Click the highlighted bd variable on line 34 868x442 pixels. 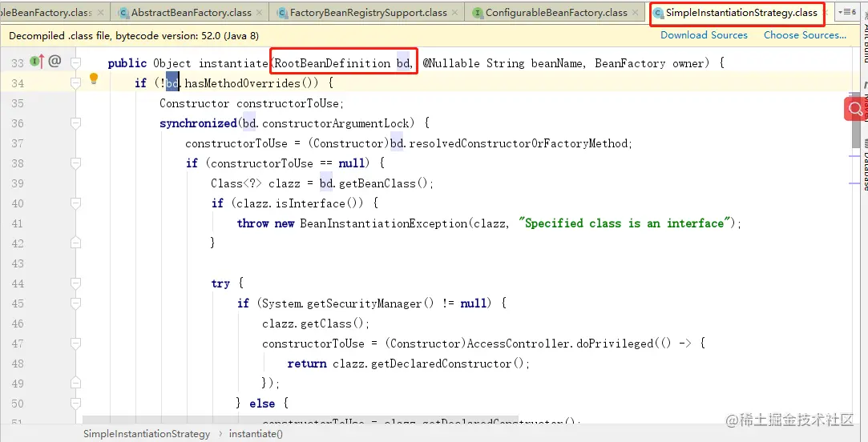pyautogui.click(x=172, y=83)
